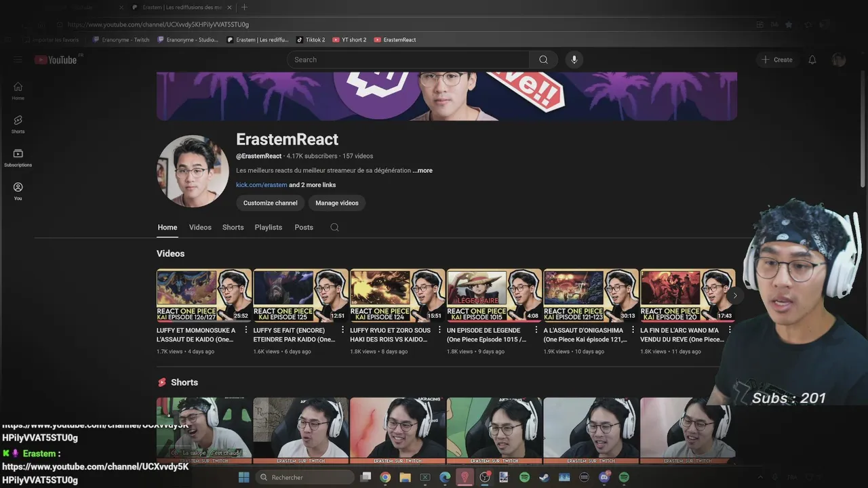
Task: Start voice search with microphone
Action: (x=574, y=60)
